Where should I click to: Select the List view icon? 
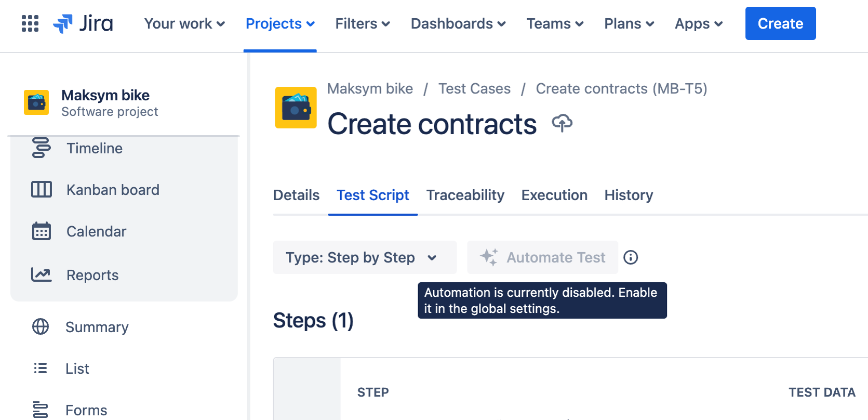click(40, 369)
